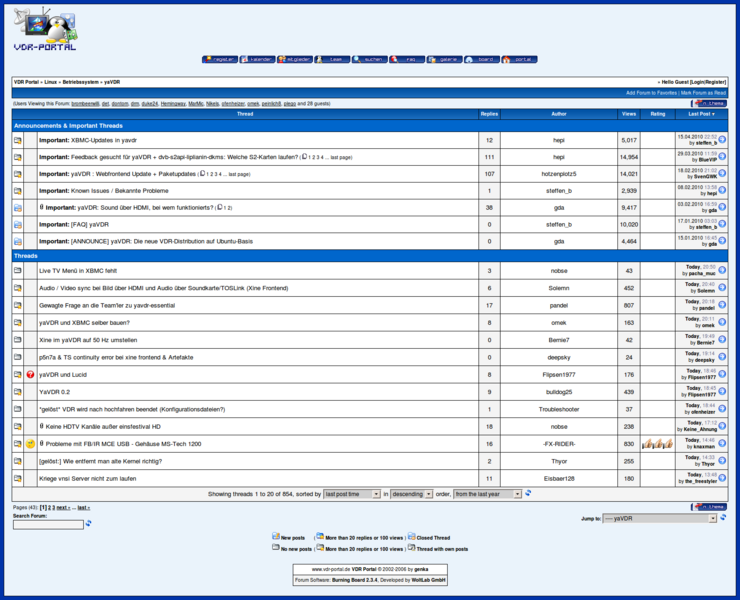
Task: Open thread 'Gewagte Frage an die Team'ler'
Action: pos(107,305)
